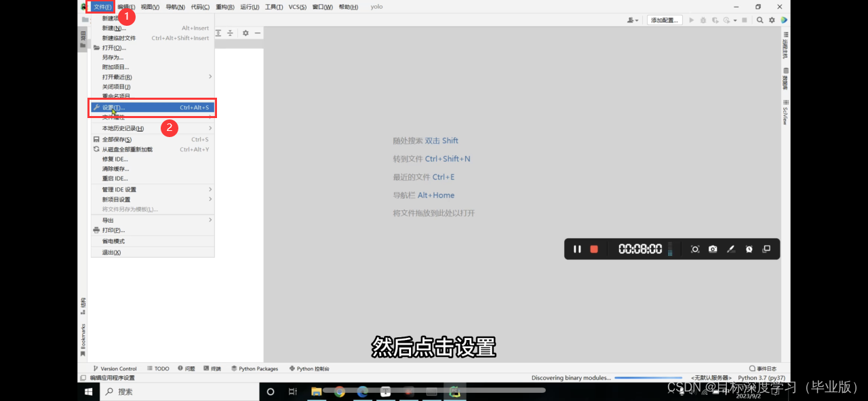Click the Stop square icon in toolbar

(744, 20)
